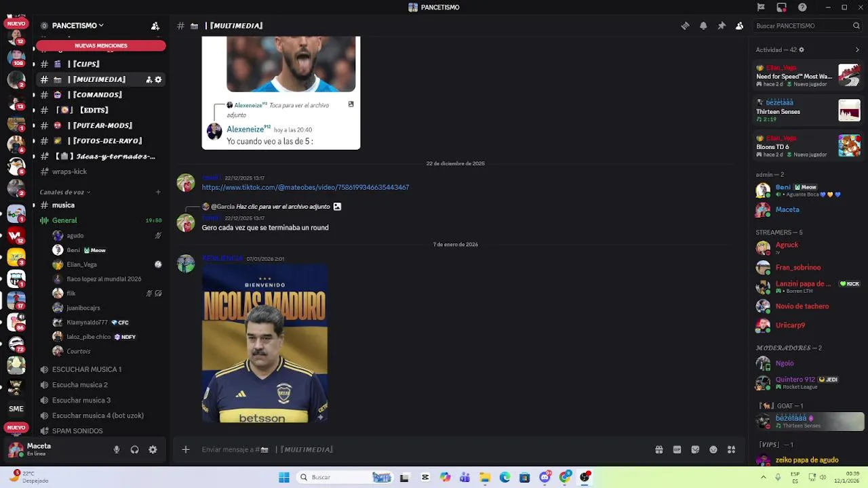The height and width of the screenshot is (488, 868).
Task: Show pinned messages with the pin icon
Action: [722, 26]
